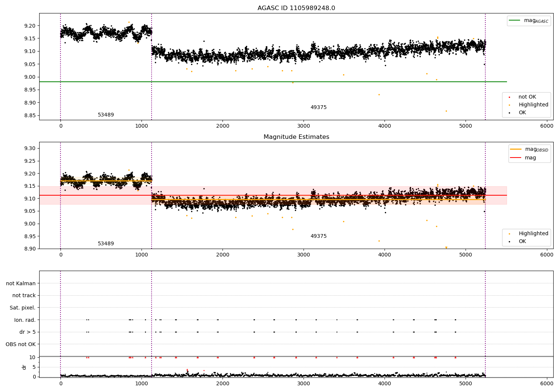560x392 pixels.
Task: Click the rotated 'dr' axis label
Action: (24, 367)
